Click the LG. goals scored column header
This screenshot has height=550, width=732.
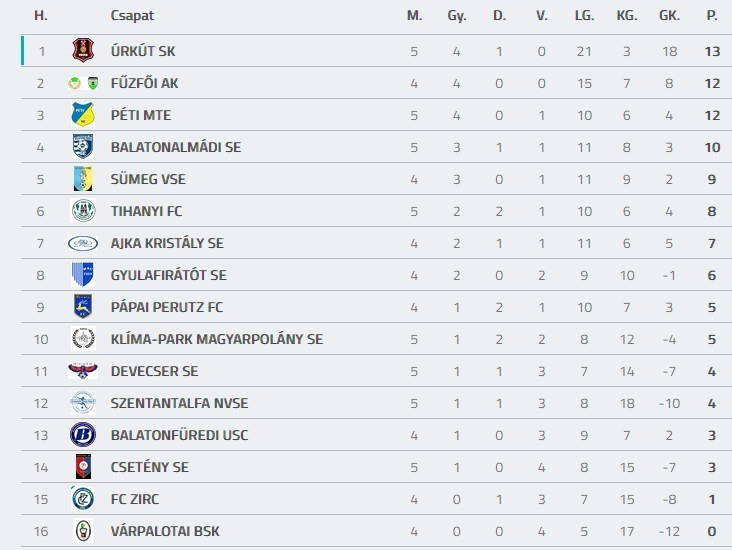(x=584, y=16)
